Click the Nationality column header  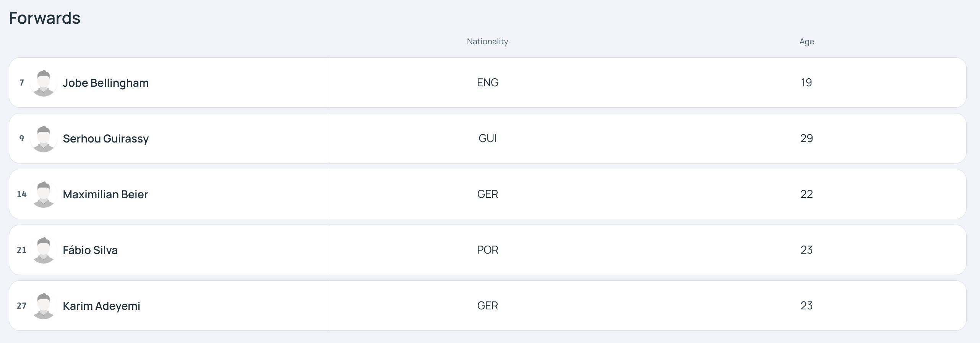(487, 41)
